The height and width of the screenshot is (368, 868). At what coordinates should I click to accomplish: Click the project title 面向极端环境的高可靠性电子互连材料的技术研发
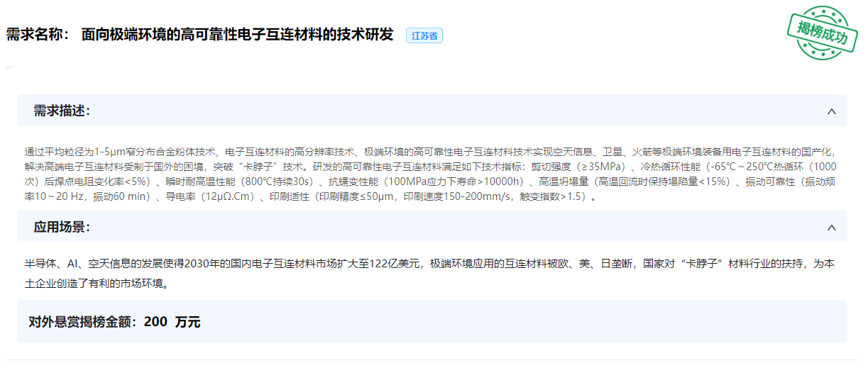[237, 35]
